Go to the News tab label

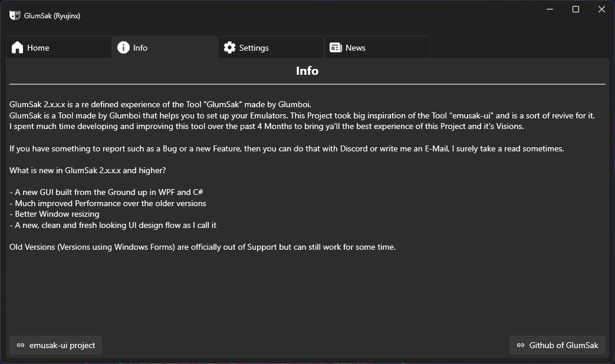pyautogui.click(x=356, y=48)
